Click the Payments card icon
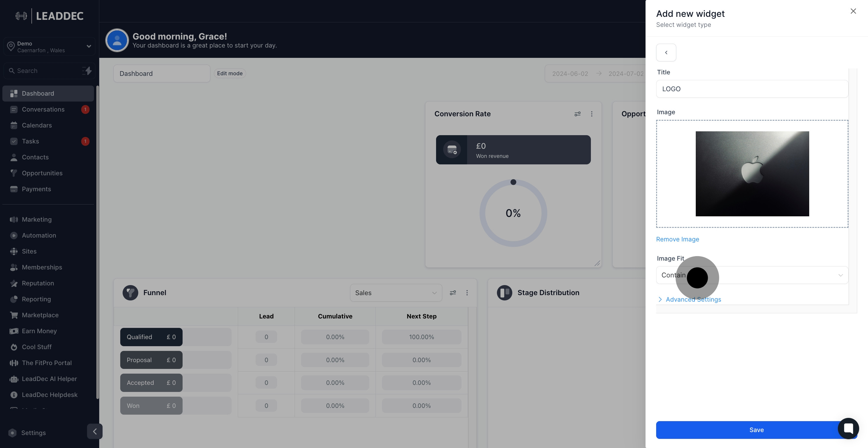This screenshot has width=868, height=448. tap(14, 189)
